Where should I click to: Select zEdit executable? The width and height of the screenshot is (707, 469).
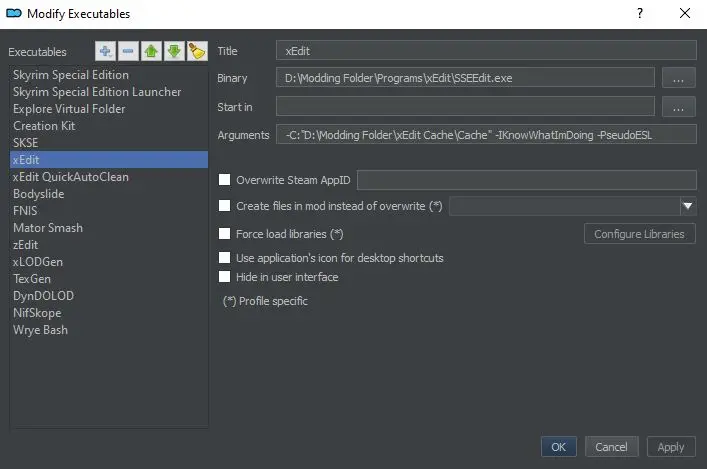109,245
